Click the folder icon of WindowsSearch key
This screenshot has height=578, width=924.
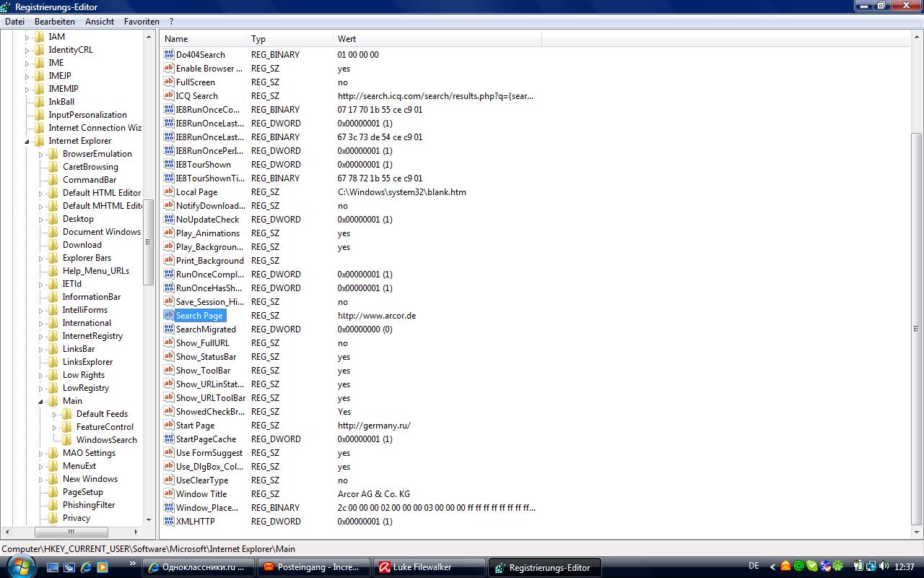[x=67, y=440]
